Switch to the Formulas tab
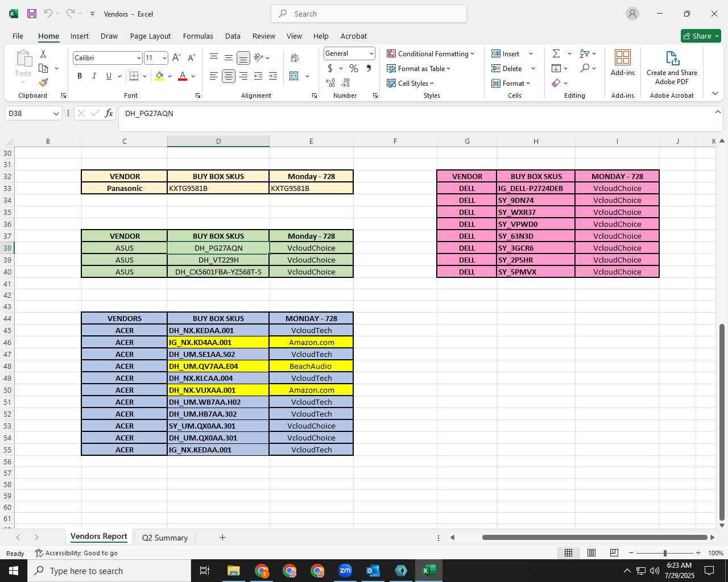 (198, 36)
